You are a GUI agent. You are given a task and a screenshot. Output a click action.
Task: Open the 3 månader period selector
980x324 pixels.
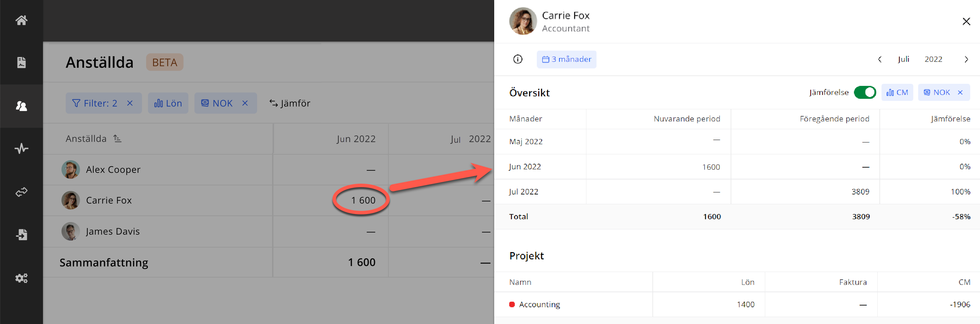[x=566, y=59]
